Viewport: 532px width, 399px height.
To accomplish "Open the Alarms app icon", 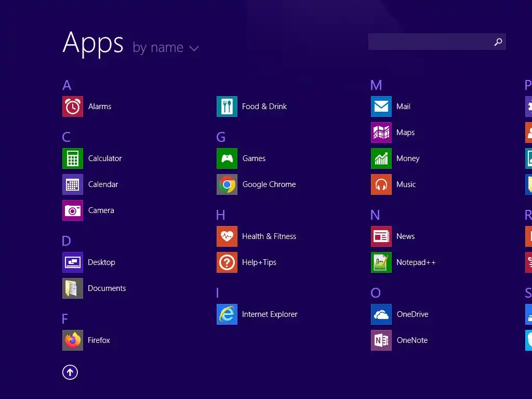I will [73, 107].
